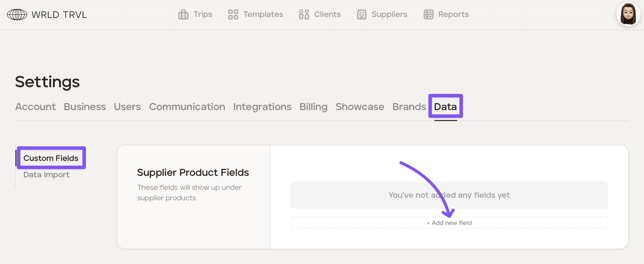Go to the Templates page
Screen dimensions: 644x264
pos(263,14)
